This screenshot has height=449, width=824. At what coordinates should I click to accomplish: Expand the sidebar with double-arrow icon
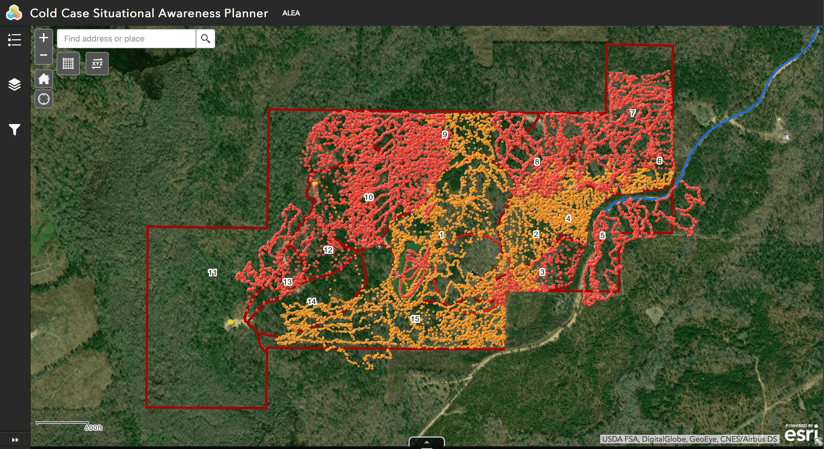coord(15,440)
